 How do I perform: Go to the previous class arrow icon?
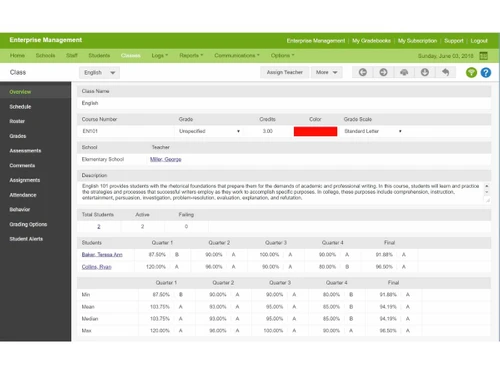363,72
